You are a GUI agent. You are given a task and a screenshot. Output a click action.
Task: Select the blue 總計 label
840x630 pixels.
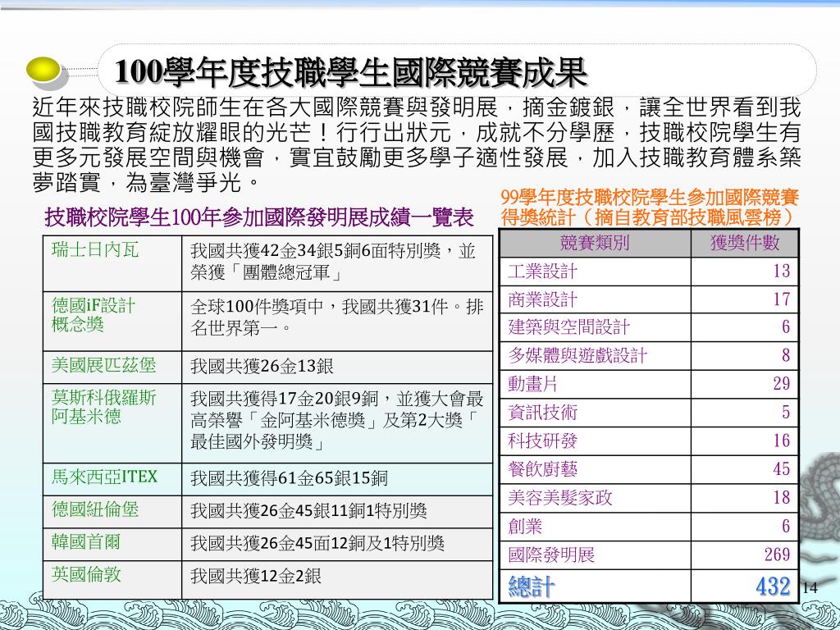pos(532,587)
